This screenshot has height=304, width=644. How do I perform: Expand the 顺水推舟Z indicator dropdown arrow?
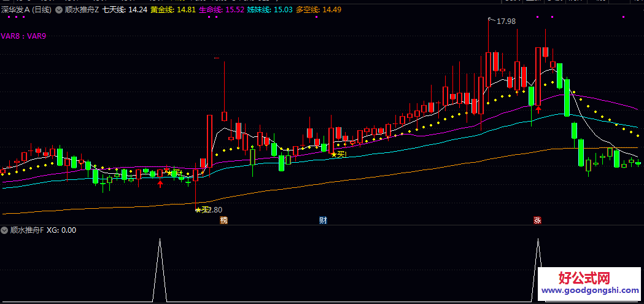(58, 10)
